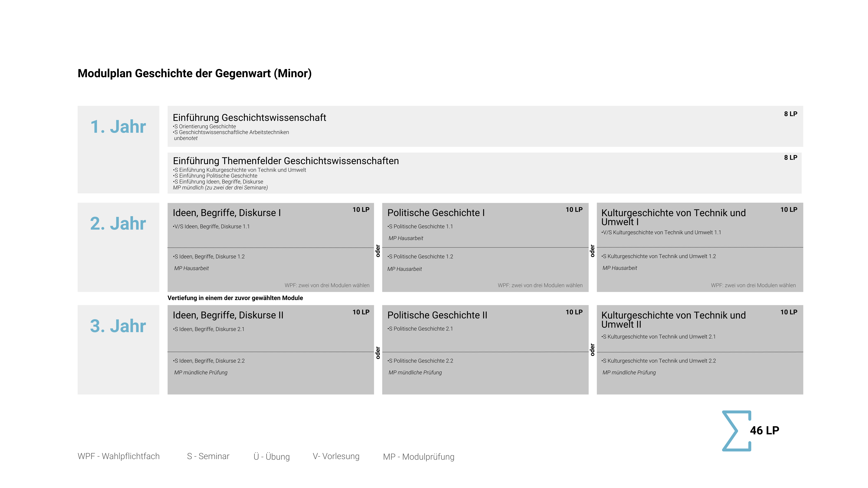The image size is (868, 488).
Task: Select the 1. Jahr year block
Action: tap(118, 150)
